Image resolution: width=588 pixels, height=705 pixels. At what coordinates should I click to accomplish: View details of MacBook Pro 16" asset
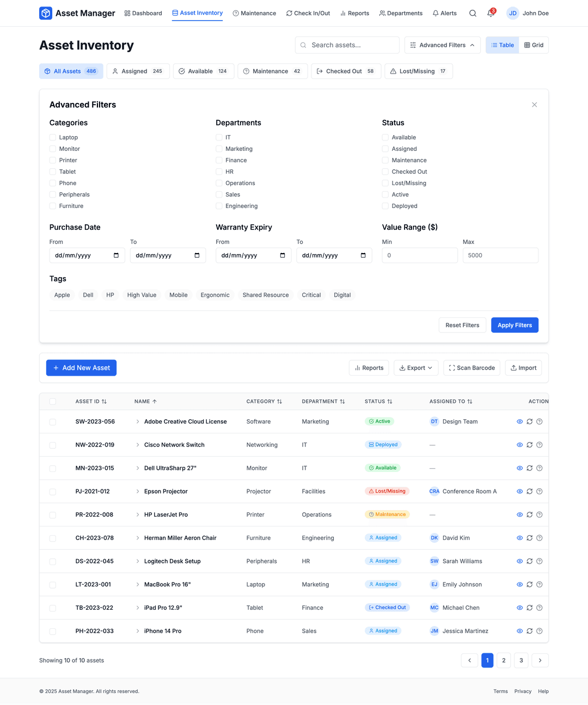pos(519,584)
